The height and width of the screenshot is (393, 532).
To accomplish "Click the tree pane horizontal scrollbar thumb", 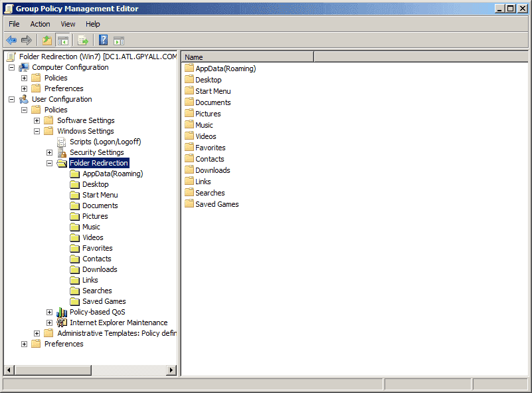I will pyautogui.click(x=52, y=370).
